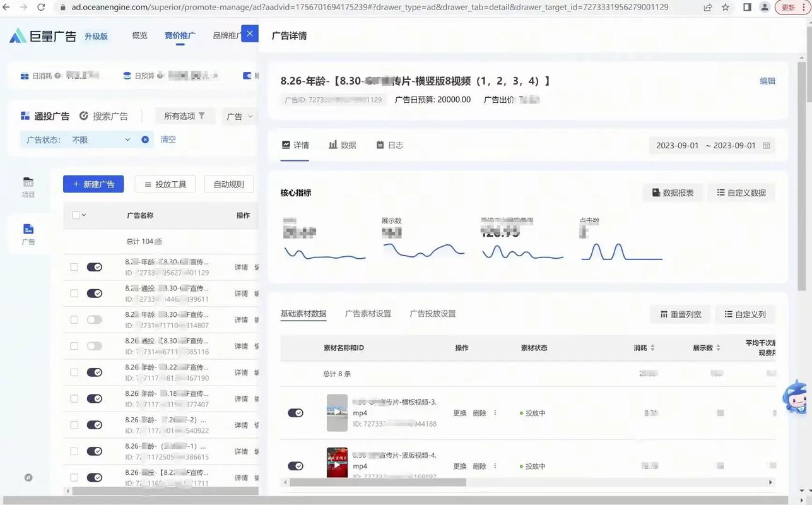Toggle off ad with ID ending 399611
812x505 pixels.
(94, 294)
